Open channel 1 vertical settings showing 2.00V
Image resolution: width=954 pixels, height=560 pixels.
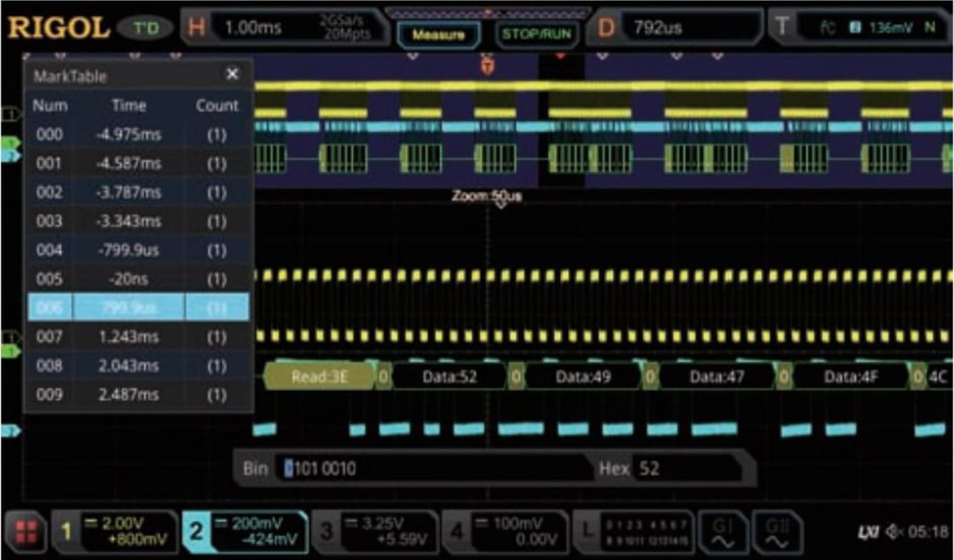coord(114,533)
